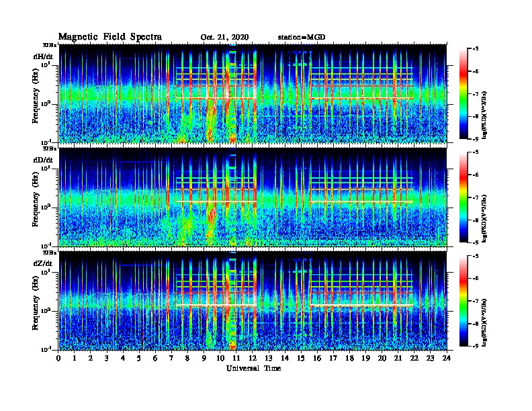Viewport: 532px width, 411px height.
Task: Click the "-5" value on dH/dt color scale
Action: [476, 49]
